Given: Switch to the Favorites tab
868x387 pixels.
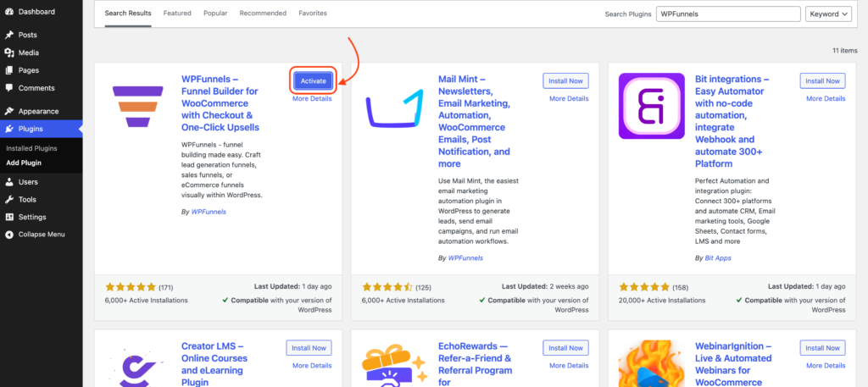Looking at the screenshot, I should tap(313, 14).
